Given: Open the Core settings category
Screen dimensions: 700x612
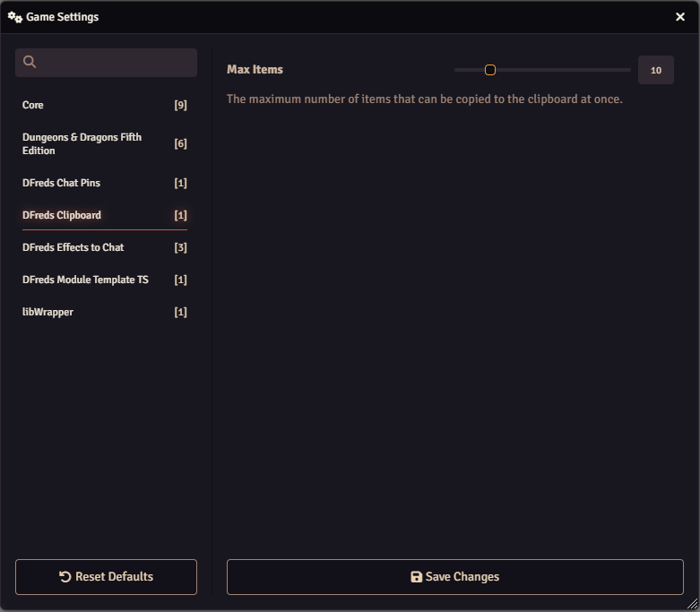Looking at the screenshot, I should (x=33, y=106).
